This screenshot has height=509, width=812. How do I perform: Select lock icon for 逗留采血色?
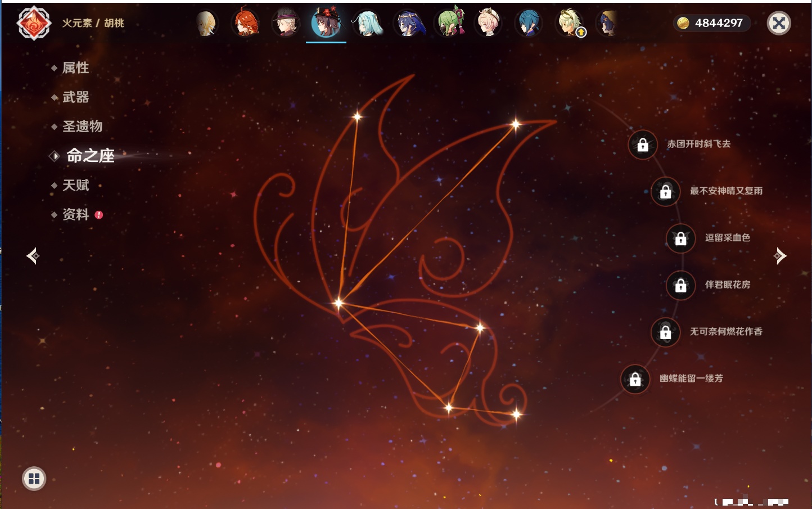coord(681,238)
